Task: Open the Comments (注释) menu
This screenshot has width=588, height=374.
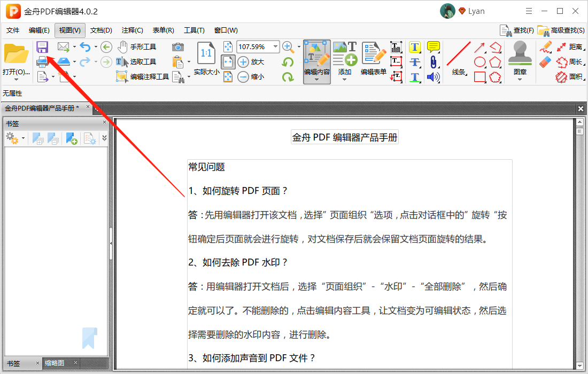Action: tap(133, 30)
